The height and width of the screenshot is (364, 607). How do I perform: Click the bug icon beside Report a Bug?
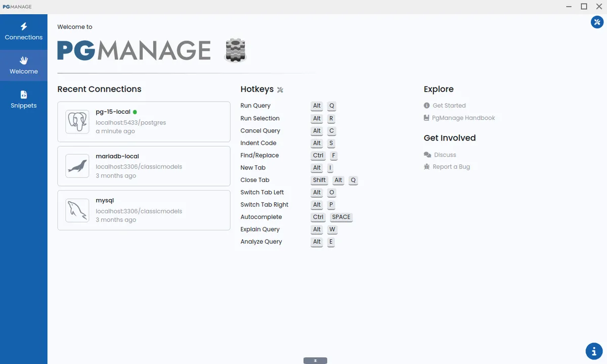pos(426,166)
